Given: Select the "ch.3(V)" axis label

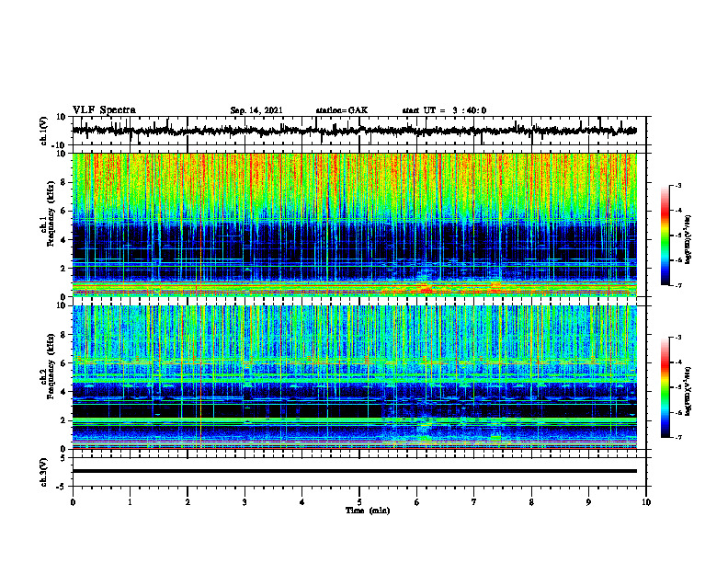Looking at the screenshot, I should tap(44, 472).
